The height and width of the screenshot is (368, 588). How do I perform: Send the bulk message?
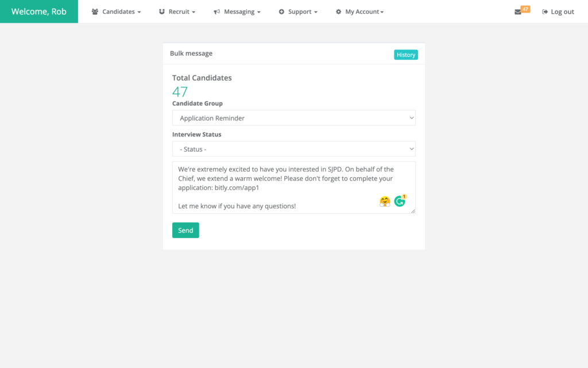[185, 230]
